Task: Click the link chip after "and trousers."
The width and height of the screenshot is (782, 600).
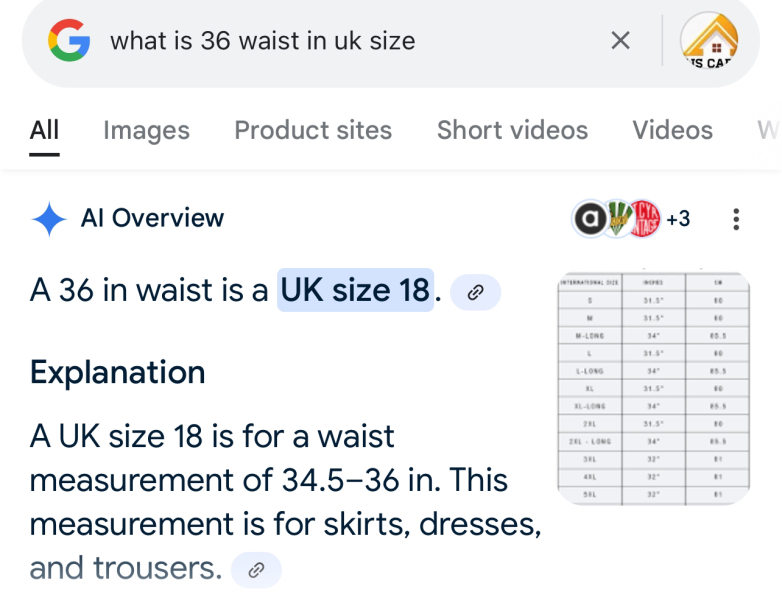Action: pos(256,570)
